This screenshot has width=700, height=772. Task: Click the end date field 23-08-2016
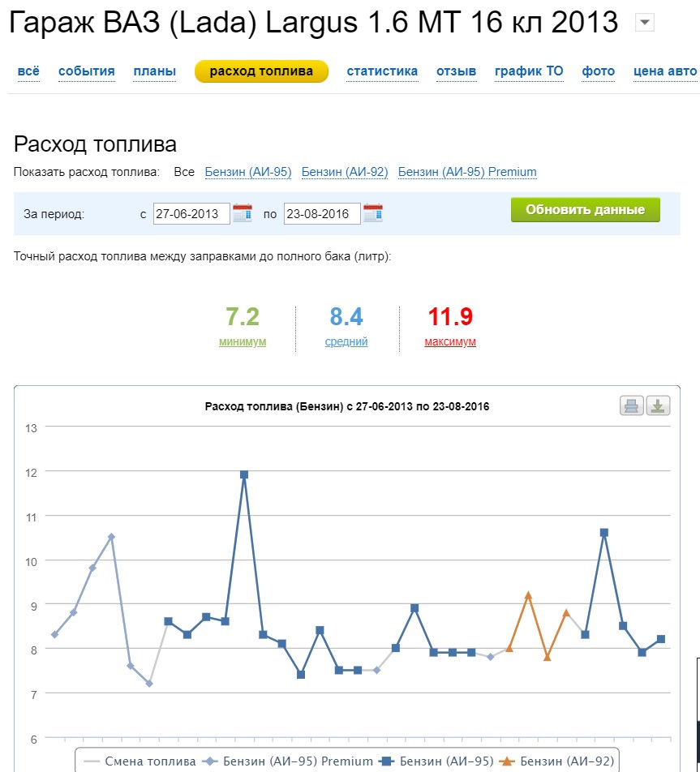click(x=322, y=214)
